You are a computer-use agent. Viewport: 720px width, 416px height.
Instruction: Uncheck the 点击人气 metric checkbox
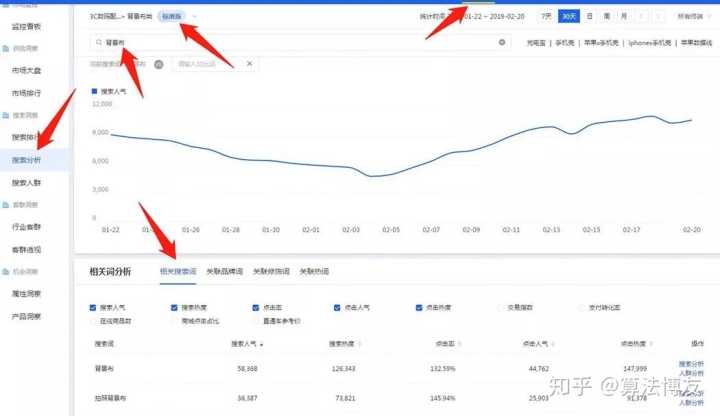pos(337,308)
